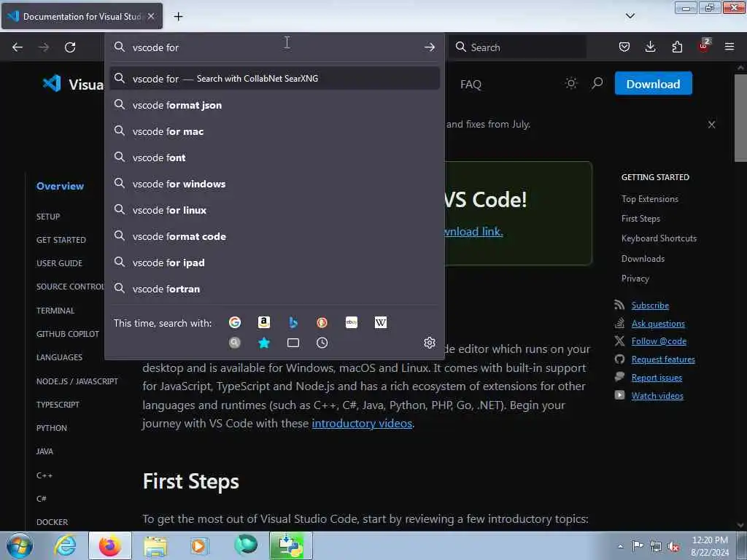Search this time with Google

tap(235, 322)
